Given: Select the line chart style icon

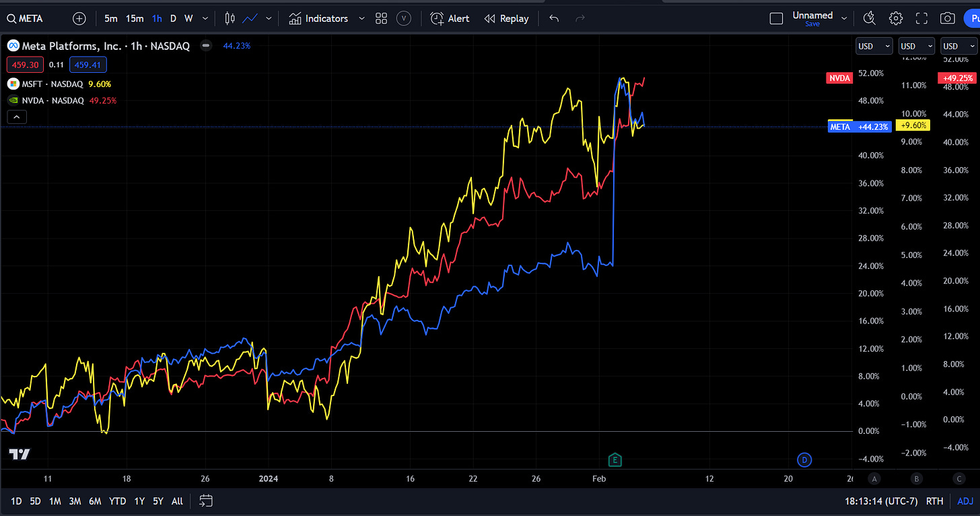Looking at the screenshot, I should pyautogui.click(x=250, y=18).
